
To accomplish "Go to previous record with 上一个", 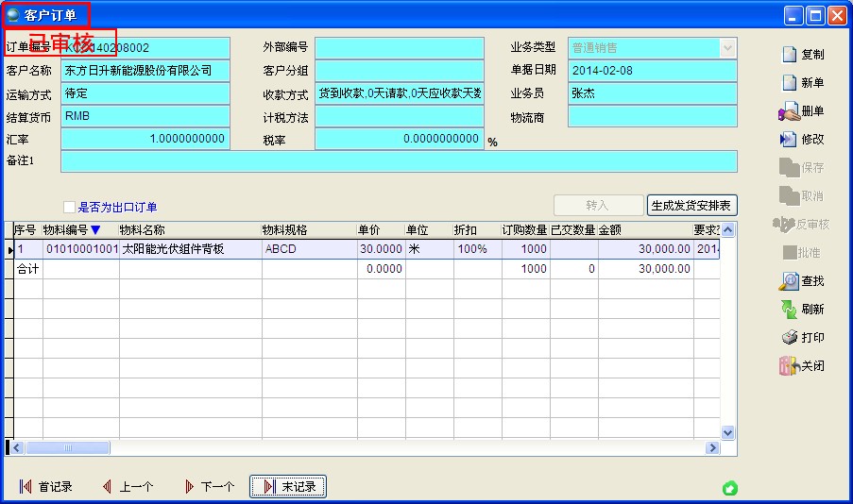I will [x=128, y=486].
